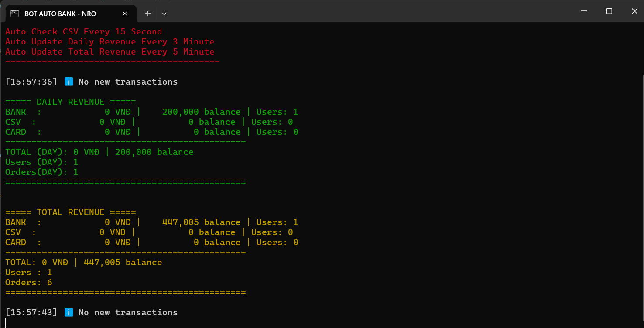Click the "Users : 1" line
The height and width of the screenshot is (328, 644).
tap(29, 273)
